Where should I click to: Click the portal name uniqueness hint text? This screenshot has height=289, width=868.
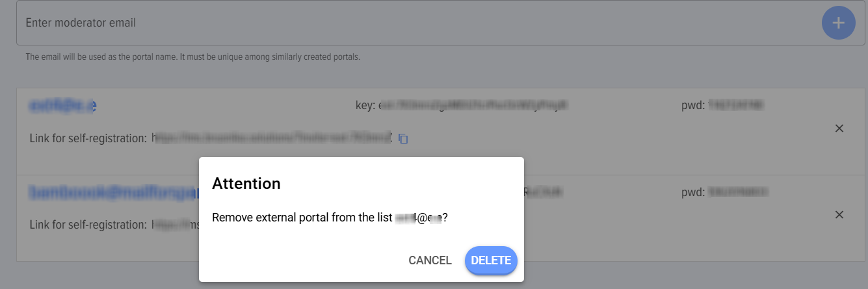[192, 57]
